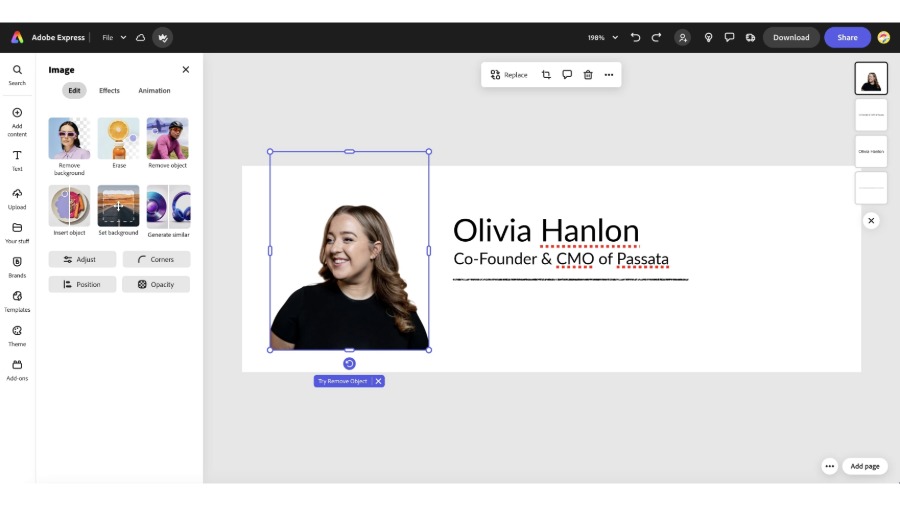Click the Share button
The image size is (900, 506).
pyautogui.click(x=847, y=37)
